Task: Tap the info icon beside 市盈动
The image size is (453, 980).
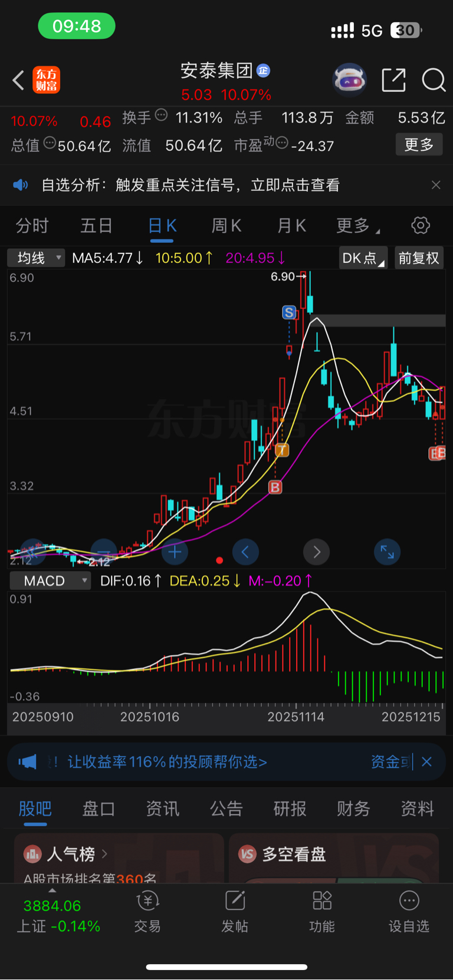Action: (282, 142)
